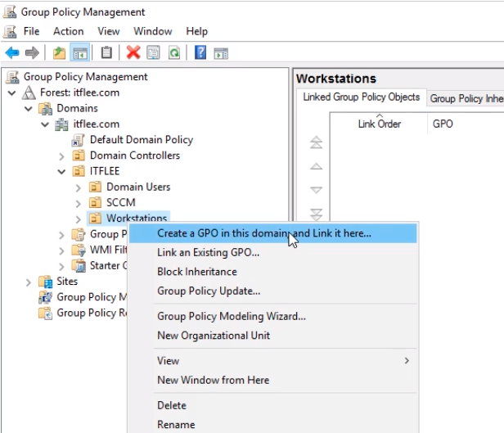Choose Create a GPO in this domain
The image size is (504, 433).
tap(273, 233)
